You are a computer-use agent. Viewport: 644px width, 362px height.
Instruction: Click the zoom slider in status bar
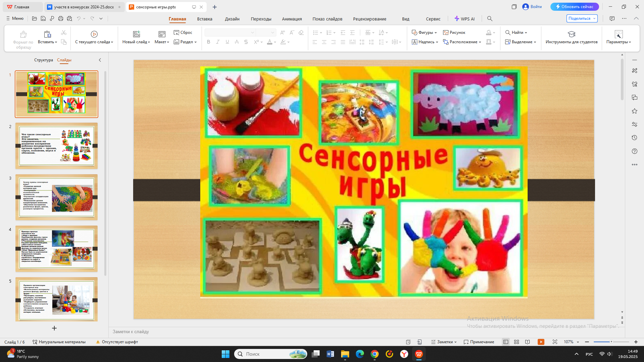click(611, 342)
